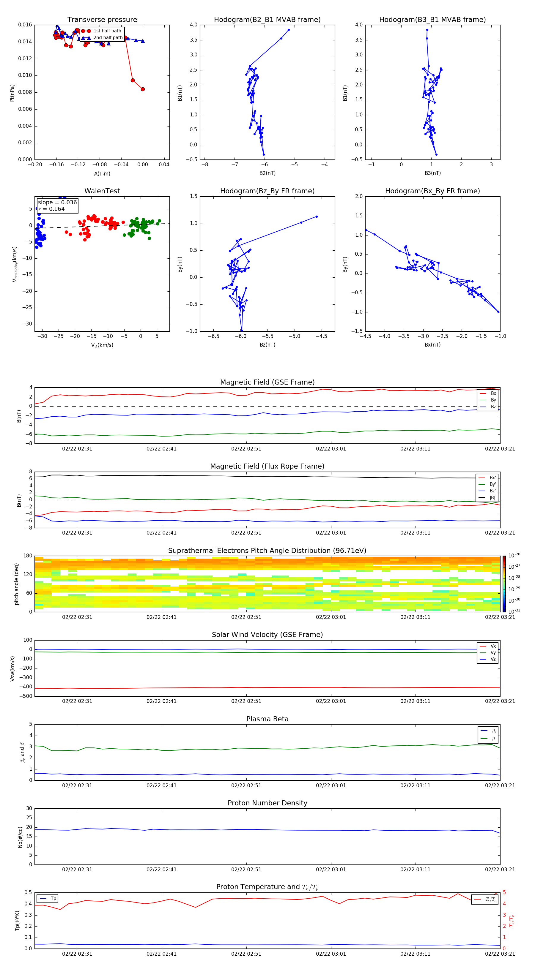The image size is (535, 980).
Task: Select "By" in the GSE Frame legend
Action: (488, 400)
